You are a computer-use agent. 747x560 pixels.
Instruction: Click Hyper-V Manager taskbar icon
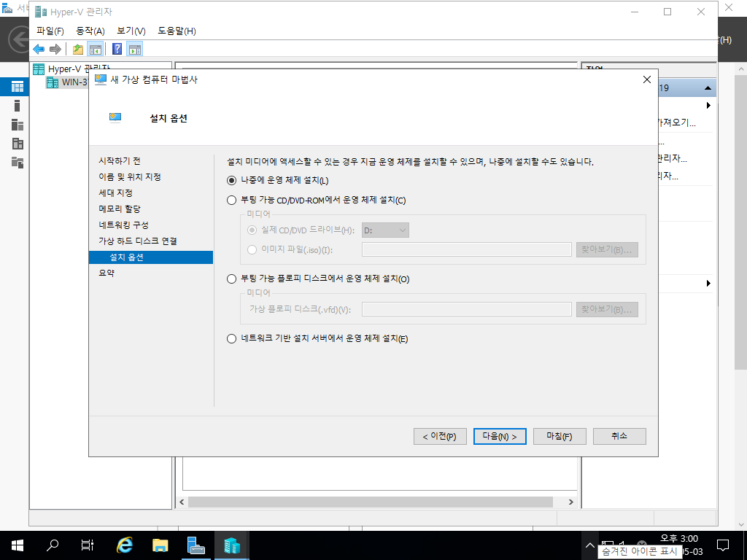click(231, 545)
